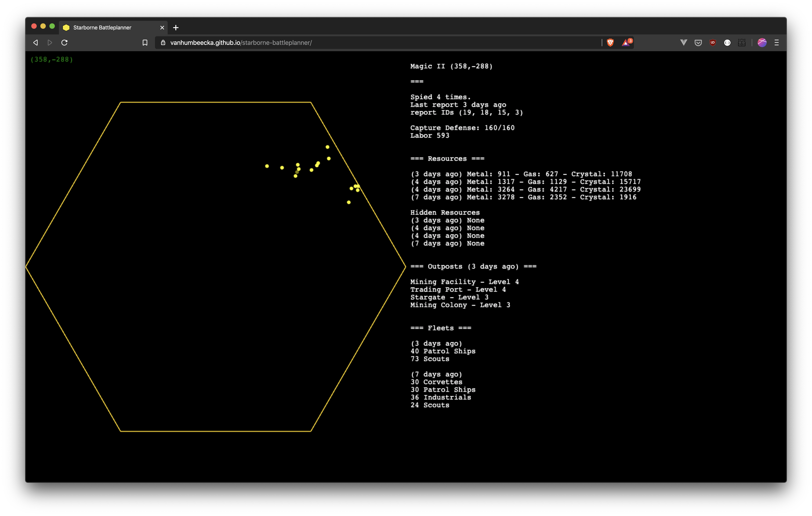Open the uBlock Origin shield icon
Screen dimensions: 812x516
(713, 42)
